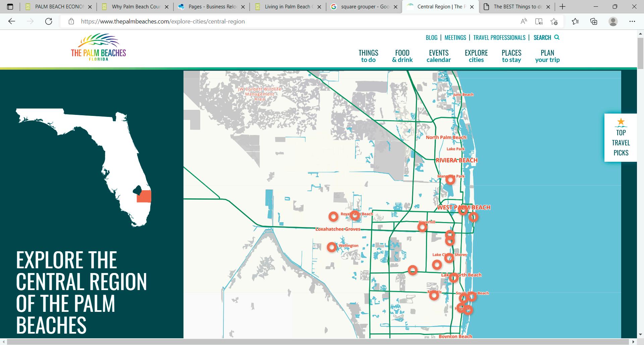Click The Palm Beaches Florida logo

pyautogui.click(x=98, y=47)
